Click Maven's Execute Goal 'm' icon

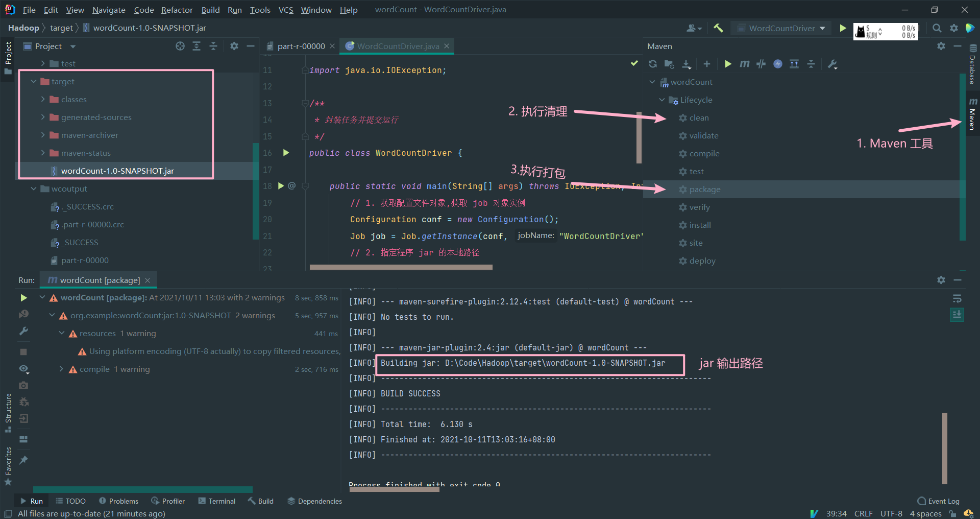[745, 64]
